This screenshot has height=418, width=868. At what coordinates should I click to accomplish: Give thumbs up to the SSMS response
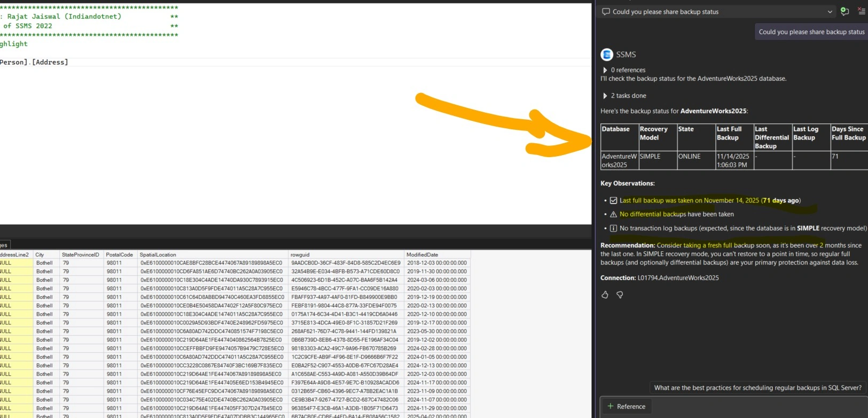coord(605,295)
